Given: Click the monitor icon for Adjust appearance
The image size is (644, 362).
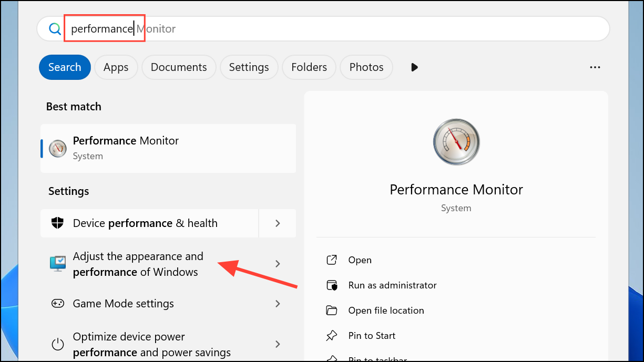Looking at the screenshot, I should (x=58, y=264).
